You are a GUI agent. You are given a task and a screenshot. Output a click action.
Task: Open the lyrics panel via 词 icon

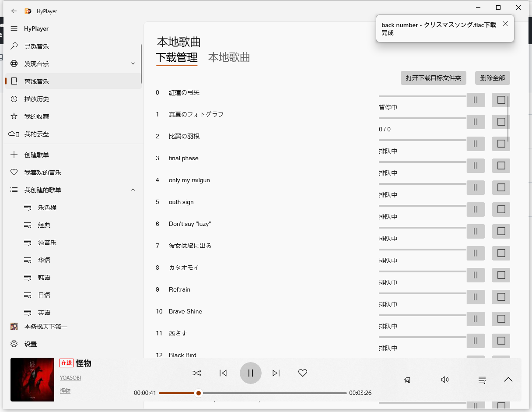pyautogui.click(x=407, y=380)
